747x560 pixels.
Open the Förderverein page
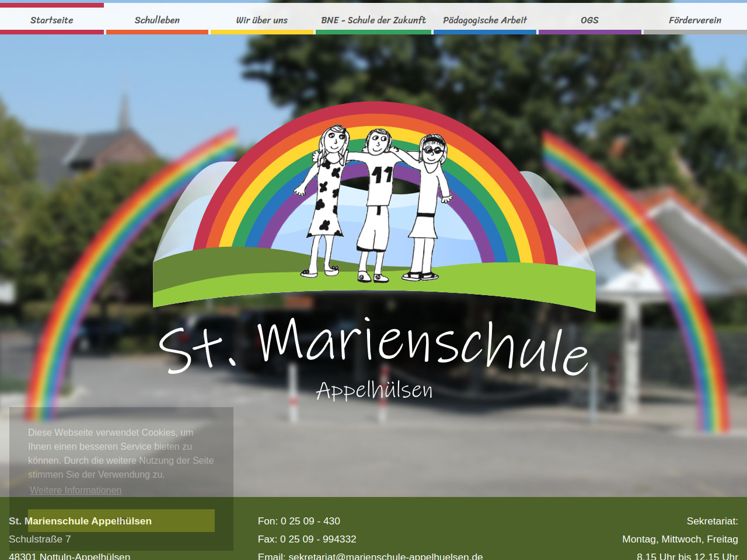click(694, 20)
